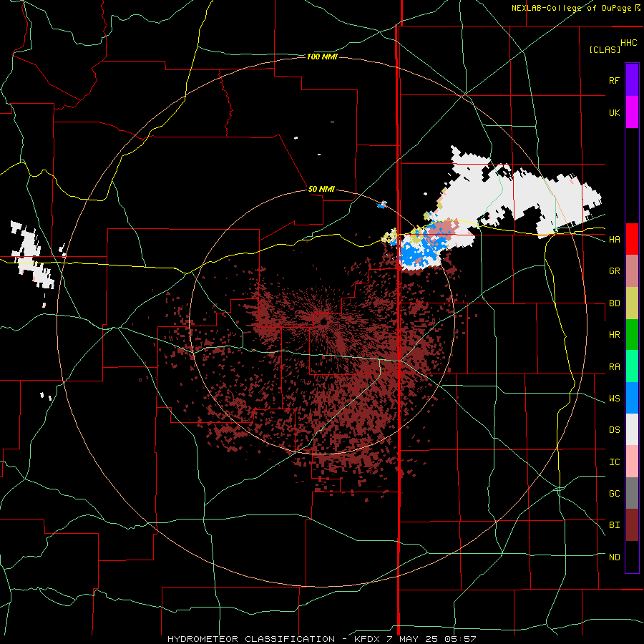Select the yellow BD big drops swatch
This screenshot has width=644, height=644.
(632, 303)
